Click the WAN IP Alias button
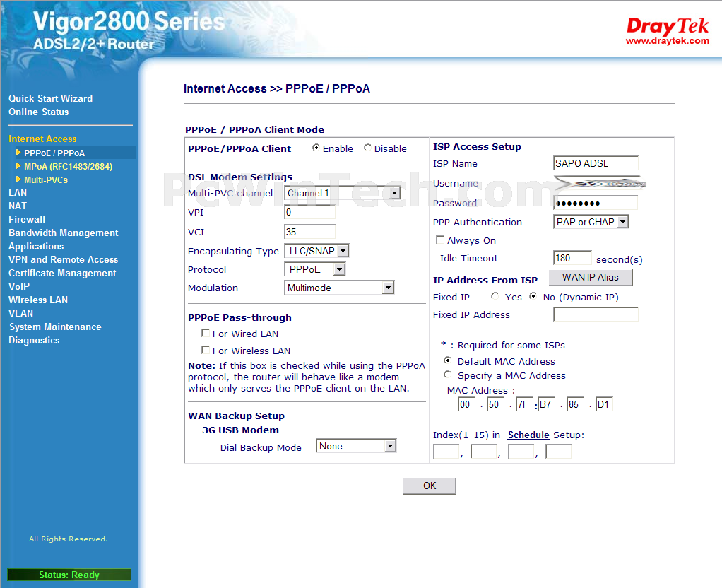 pos(591,277)
